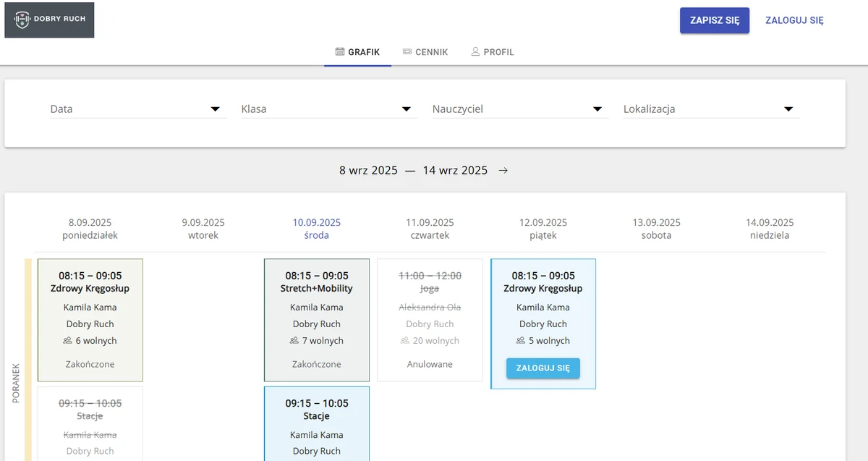Click the vertical "PORANEK" section label
Viewport: 868px width, 461px height.
click(16, 383)
